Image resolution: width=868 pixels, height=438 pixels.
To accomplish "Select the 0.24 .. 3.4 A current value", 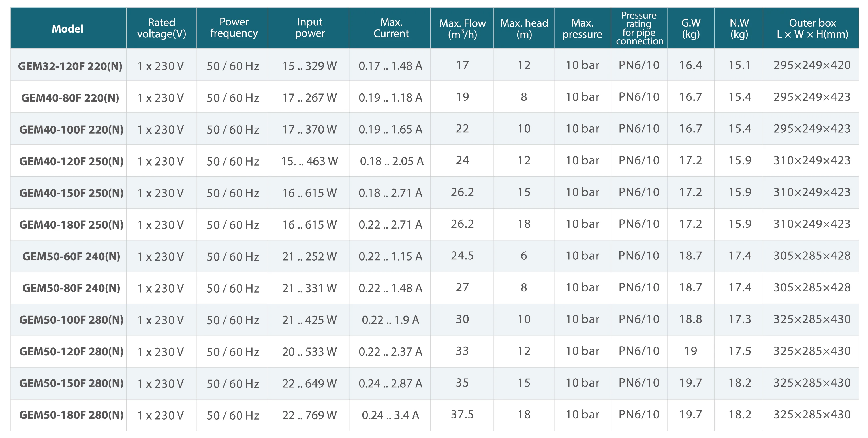I will pos(390,415).
